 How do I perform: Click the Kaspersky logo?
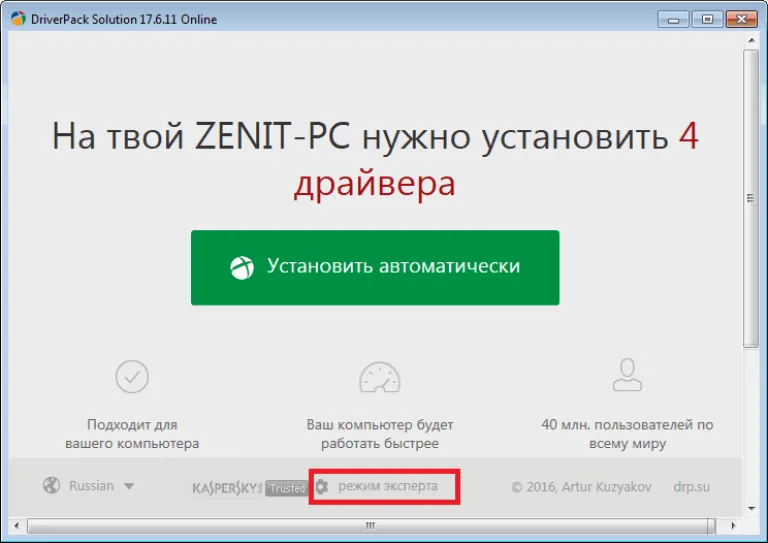point(227,488)
